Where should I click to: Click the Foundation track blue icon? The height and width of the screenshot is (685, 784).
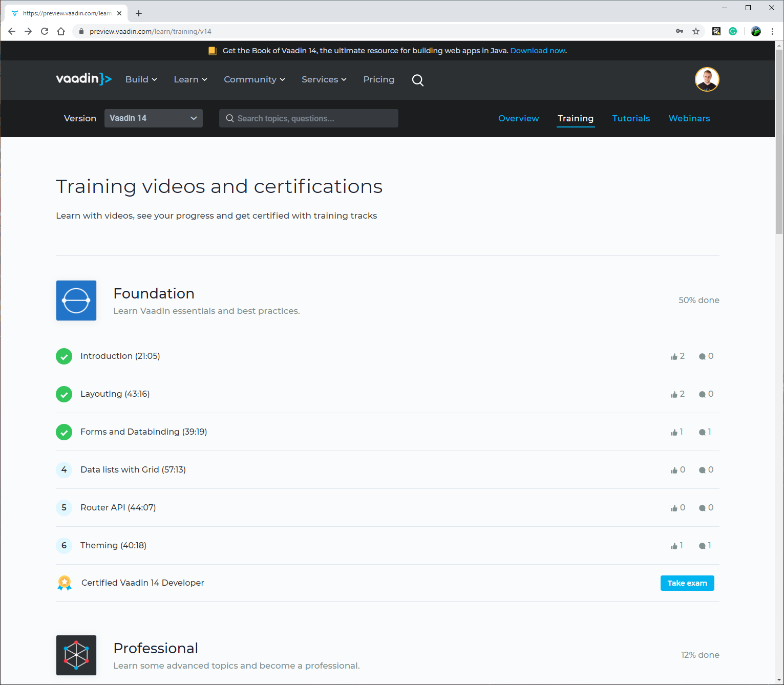(x=76, y=301)
